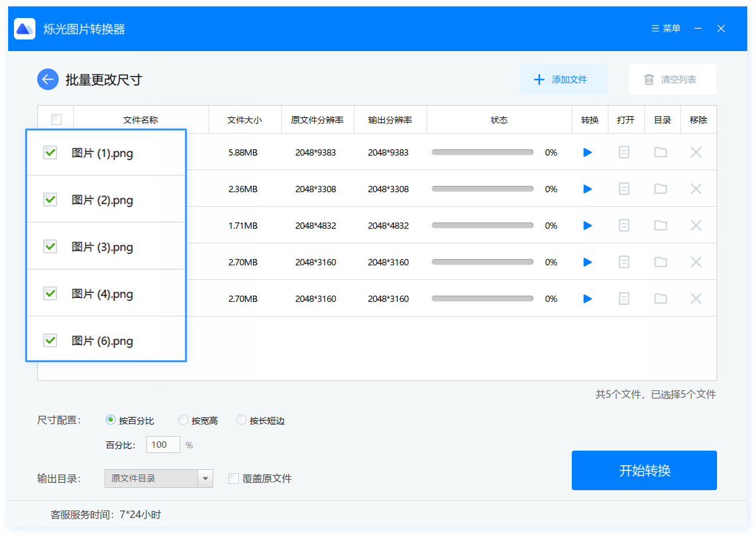Remove 图片 (4).png with its X icon
Viewport: 756px width, 536px height.
point(696,262)
